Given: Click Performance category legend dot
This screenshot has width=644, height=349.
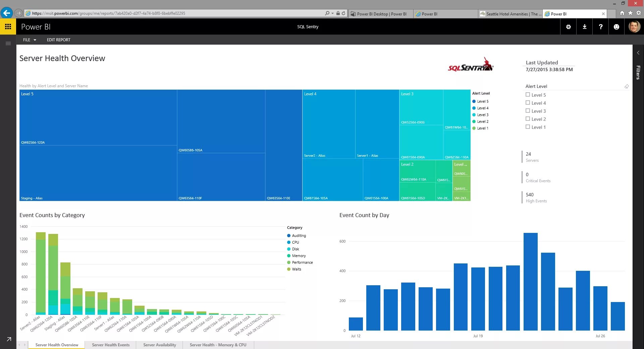Looking at the screenshot, I should coord(289,262).
